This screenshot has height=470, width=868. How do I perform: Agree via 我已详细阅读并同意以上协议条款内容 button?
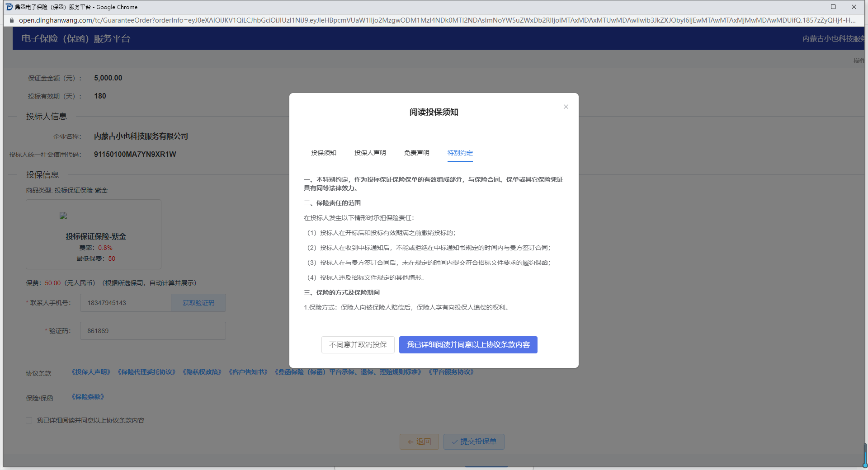click(x=468, y=345)
